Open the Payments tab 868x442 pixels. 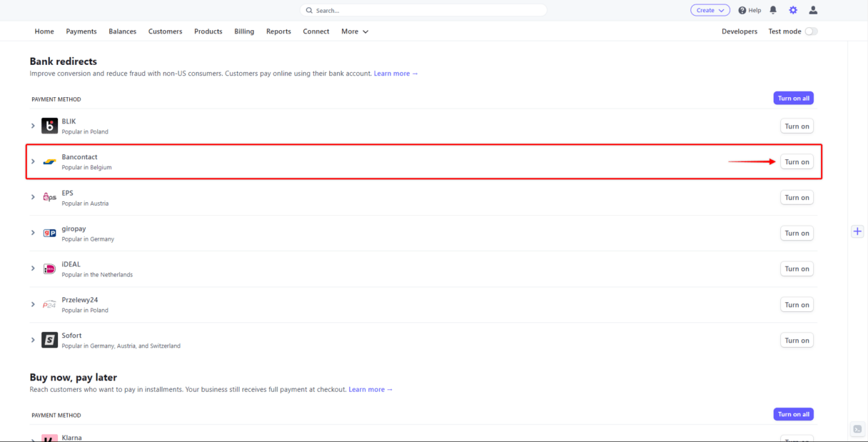coord(81,31)
